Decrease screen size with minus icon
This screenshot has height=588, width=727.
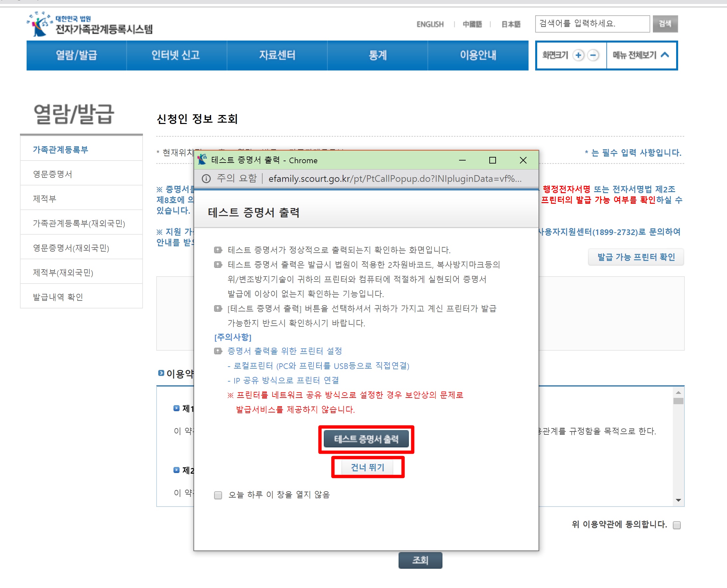[x=593, y=55]
